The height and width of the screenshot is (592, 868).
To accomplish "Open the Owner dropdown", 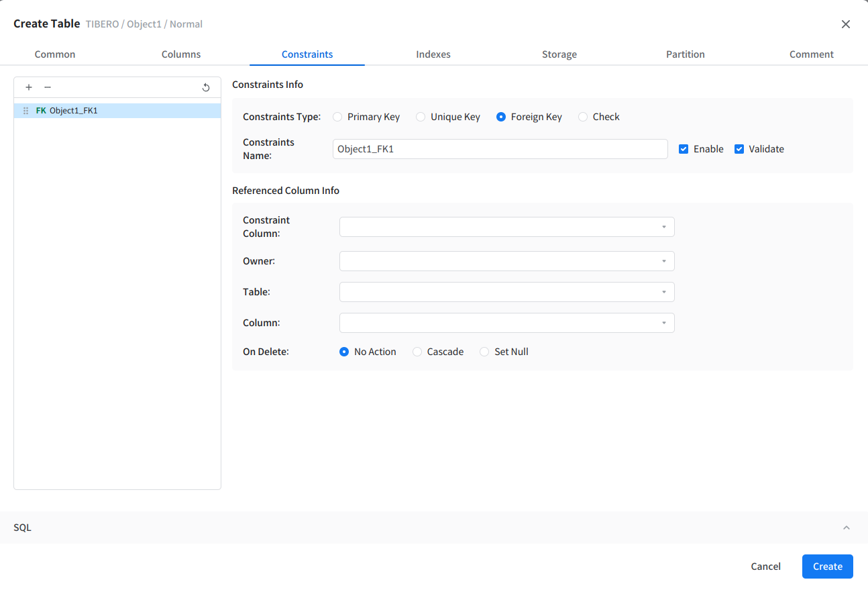I will point(506,261).
